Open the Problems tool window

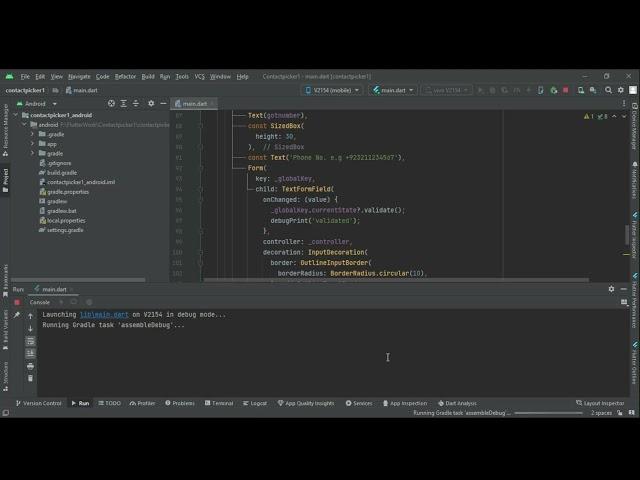pyautogui.click(x=180, y=403)
